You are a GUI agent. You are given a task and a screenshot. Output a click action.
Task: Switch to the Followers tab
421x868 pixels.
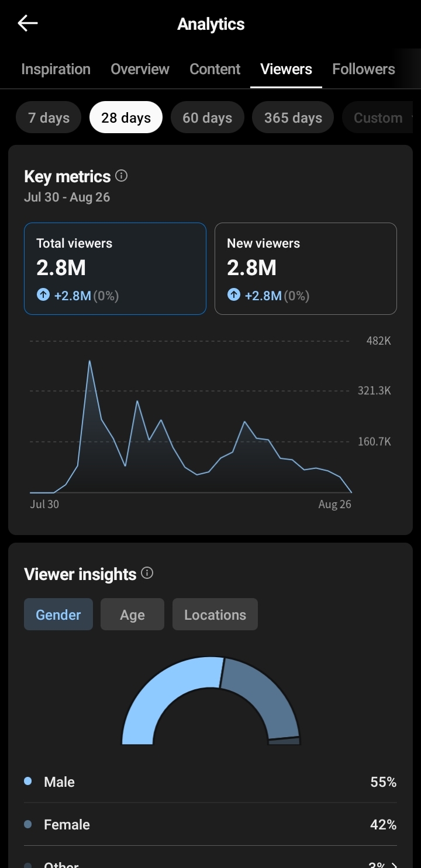tap(364, 69)
